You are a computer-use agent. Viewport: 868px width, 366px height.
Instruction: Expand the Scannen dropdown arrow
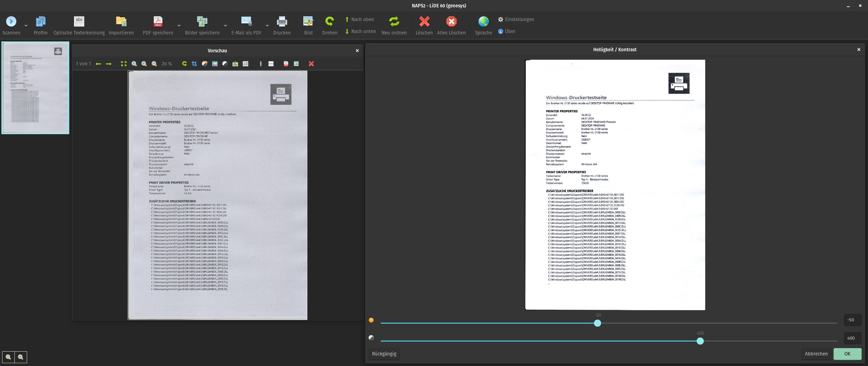26,26
